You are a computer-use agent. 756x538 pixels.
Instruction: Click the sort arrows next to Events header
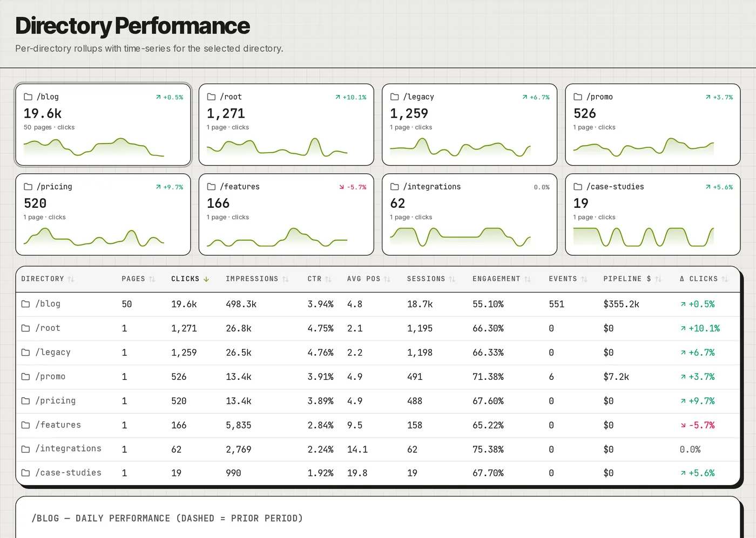tap(584, 279)
